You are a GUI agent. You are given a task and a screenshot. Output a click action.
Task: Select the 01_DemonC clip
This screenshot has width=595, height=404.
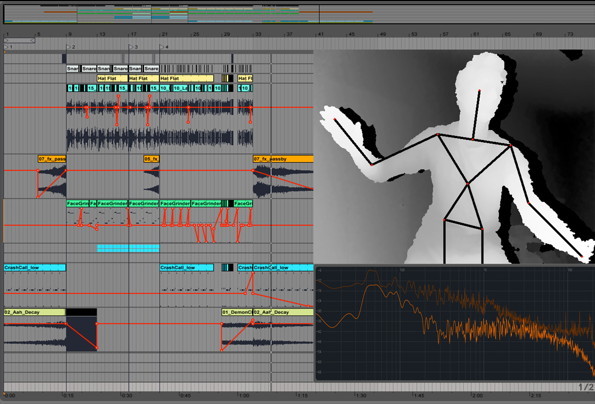(237, 312)
